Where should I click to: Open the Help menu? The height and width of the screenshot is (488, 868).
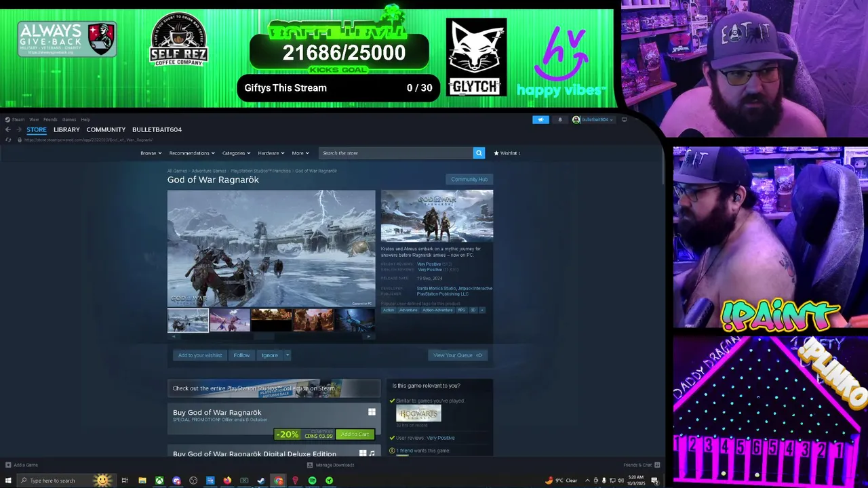tap(85, 119)
